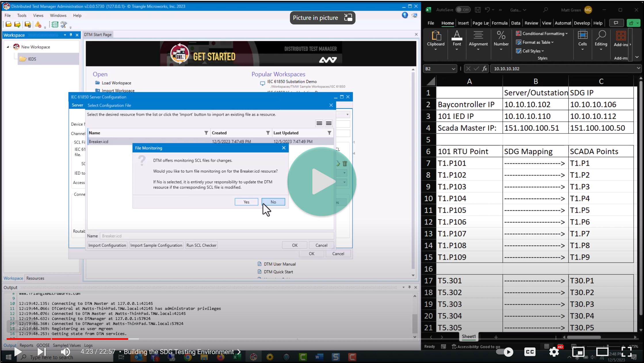The height and width of the screenshot is (363, 644).
Task: Open the Windows menu in DTM
Action: pyautogui.click(x=58, y=15)
